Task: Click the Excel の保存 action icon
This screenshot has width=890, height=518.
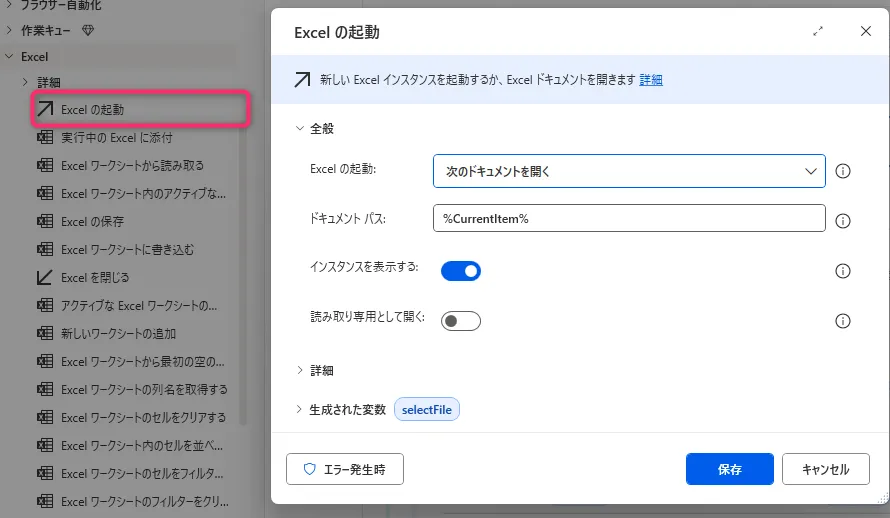Action: pos(44,221)
